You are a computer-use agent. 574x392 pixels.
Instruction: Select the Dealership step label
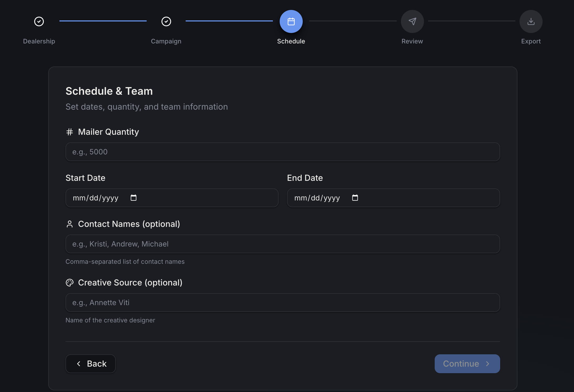coord(39,41)
